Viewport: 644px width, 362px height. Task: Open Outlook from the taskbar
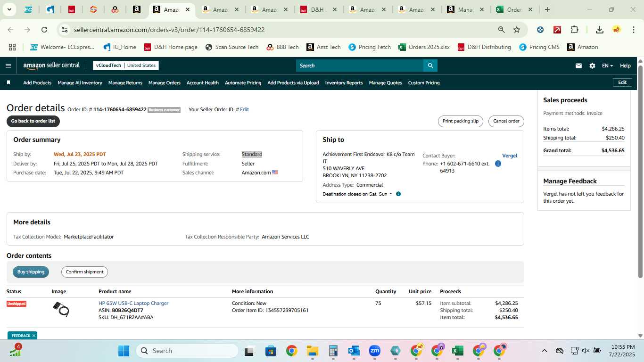(354, 351)
